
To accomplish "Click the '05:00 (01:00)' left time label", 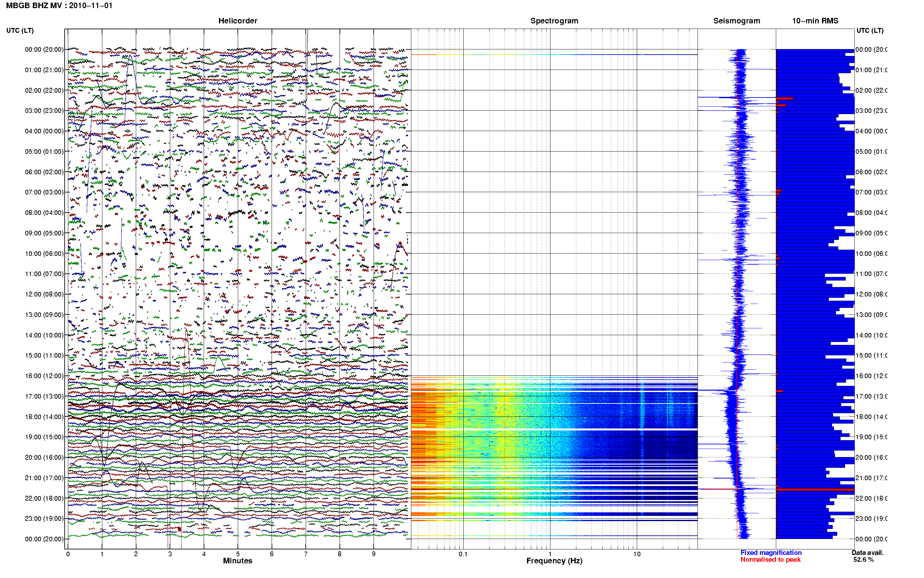I will click(x=44, y=151).
